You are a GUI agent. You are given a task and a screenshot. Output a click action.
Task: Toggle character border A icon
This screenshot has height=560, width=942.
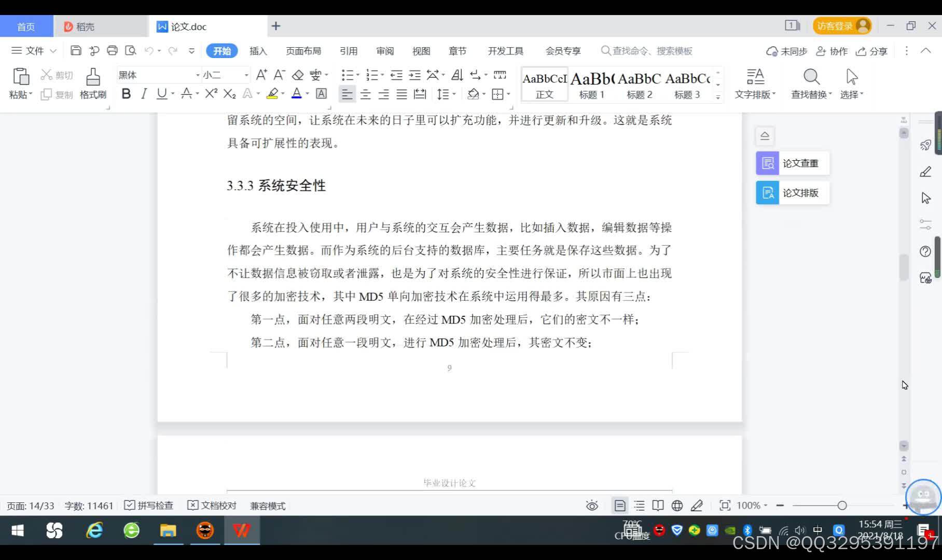[321, 94]
